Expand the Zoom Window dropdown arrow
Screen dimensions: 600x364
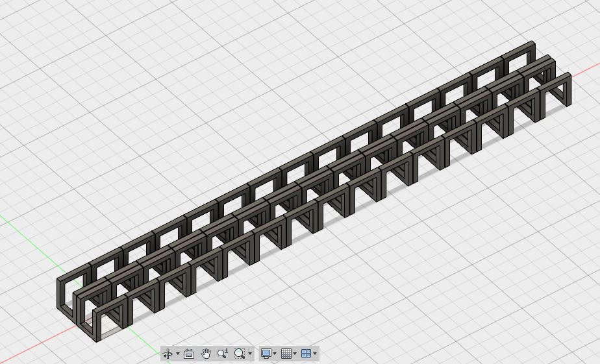point(250,354)
